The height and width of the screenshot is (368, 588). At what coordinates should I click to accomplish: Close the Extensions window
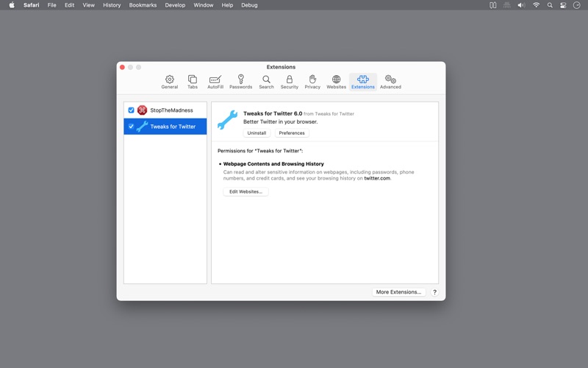click(122, 67)
